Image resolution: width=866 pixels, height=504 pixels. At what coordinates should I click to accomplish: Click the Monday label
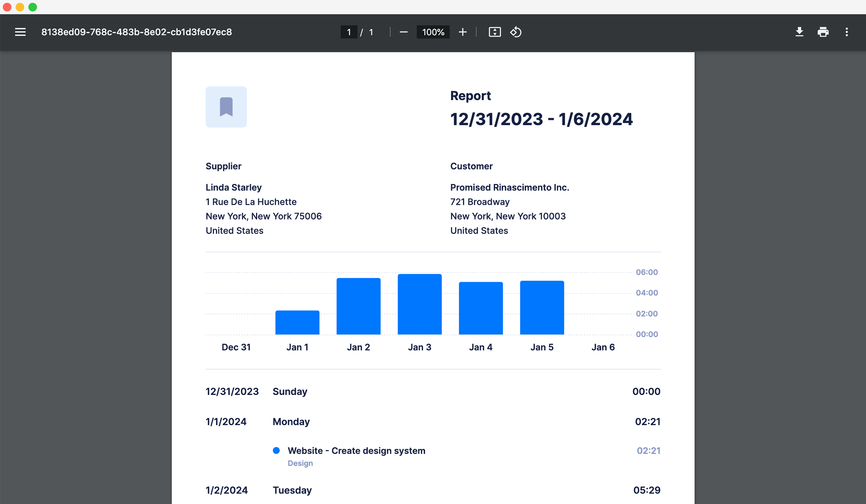291,422
